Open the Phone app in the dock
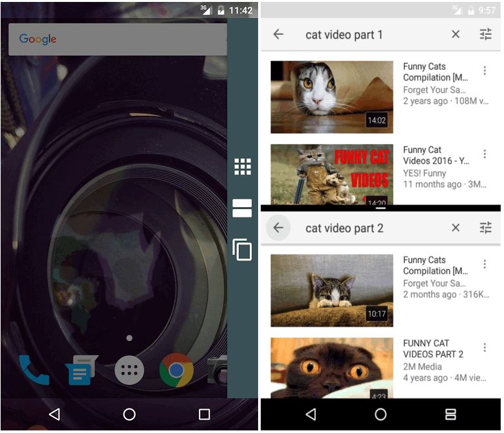Image resolution: width=504 pixels, height=433 pixels. 34,370
